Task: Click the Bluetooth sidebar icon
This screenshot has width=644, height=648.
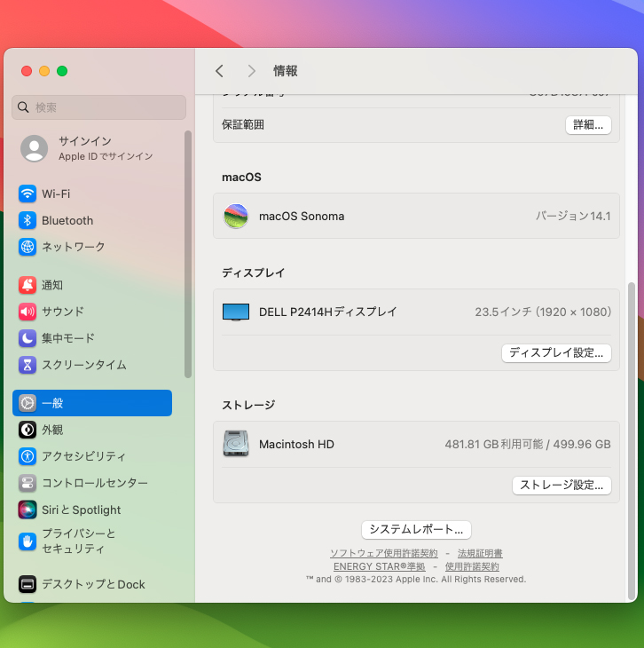Action: [x=27, y=220]
